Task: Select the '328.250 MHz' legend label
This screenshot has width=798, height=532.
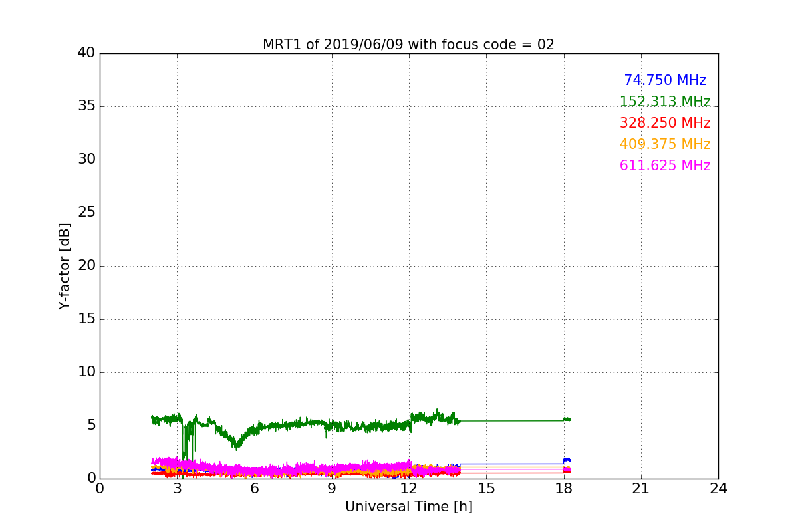Action: click(665, 123)
